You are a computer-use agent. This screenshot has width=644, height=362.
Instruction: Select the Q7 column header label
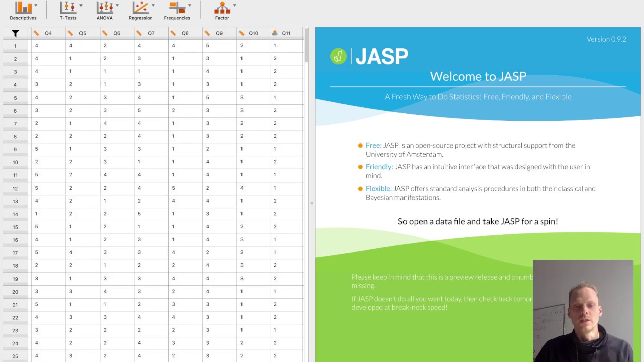tap(151, 33)
